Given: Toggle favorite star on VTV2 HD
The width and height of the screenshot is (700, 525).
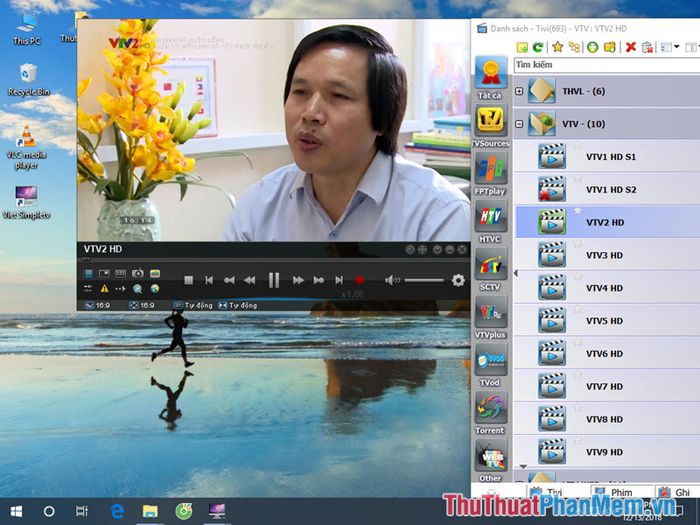Looking at the screenshot, I should point(578,210).
